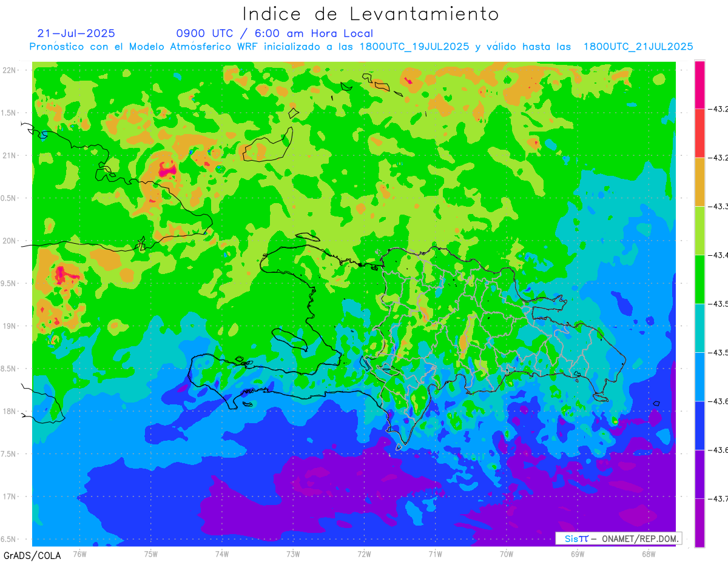The width and height of the screenshot is (728, 562).
Task: Click the '18N' latitude label
Action: [10, 412]
